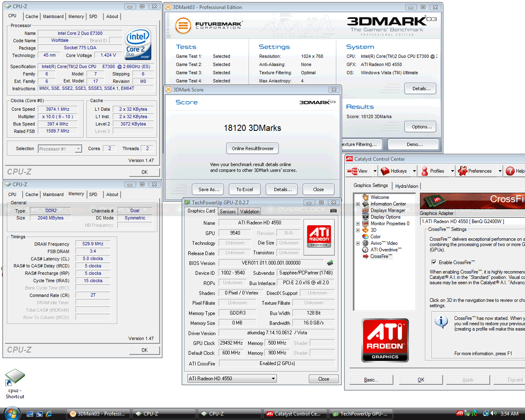Click the CrossFire info balloon icon

tap(441, 322)
